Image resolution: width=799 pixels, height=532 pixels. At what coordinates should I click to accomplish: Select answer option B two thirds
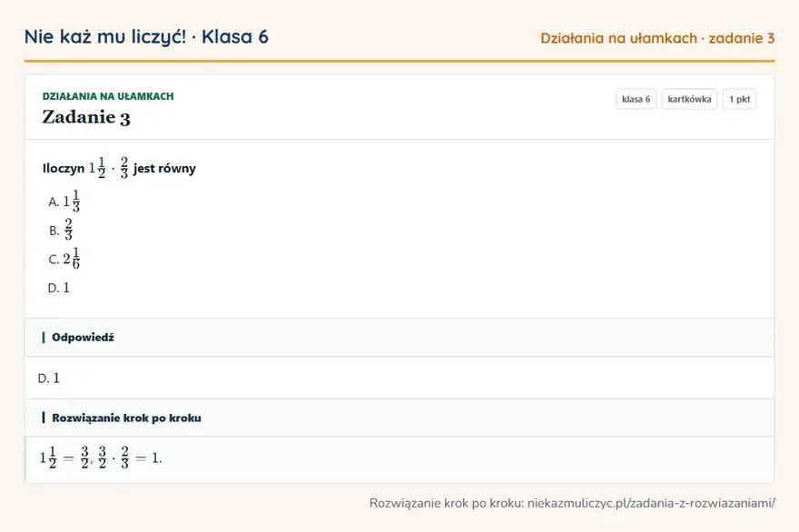pos(61,230)
